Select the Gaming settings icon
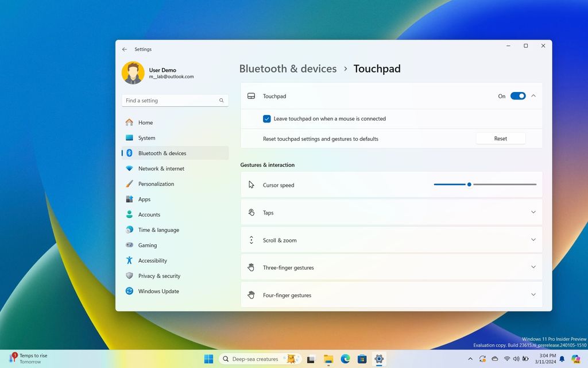The height and width of the screenshot is (368, 588). 131,245
